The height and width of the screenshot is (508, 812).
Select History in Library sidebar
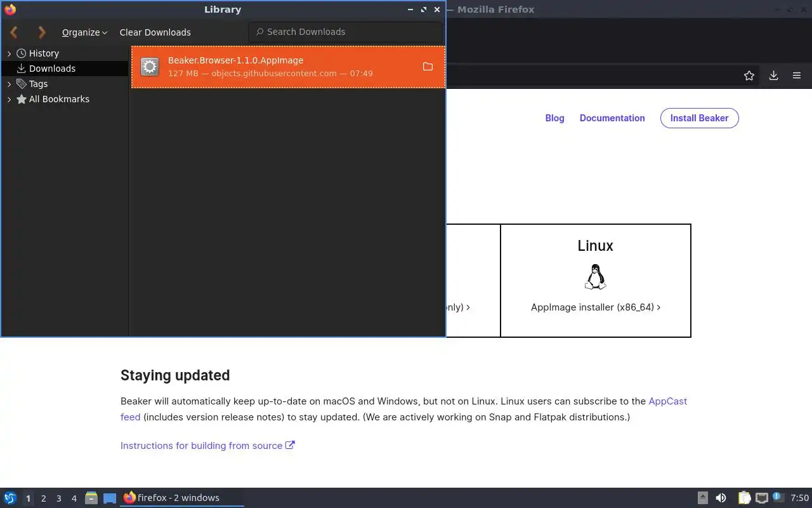44,53
